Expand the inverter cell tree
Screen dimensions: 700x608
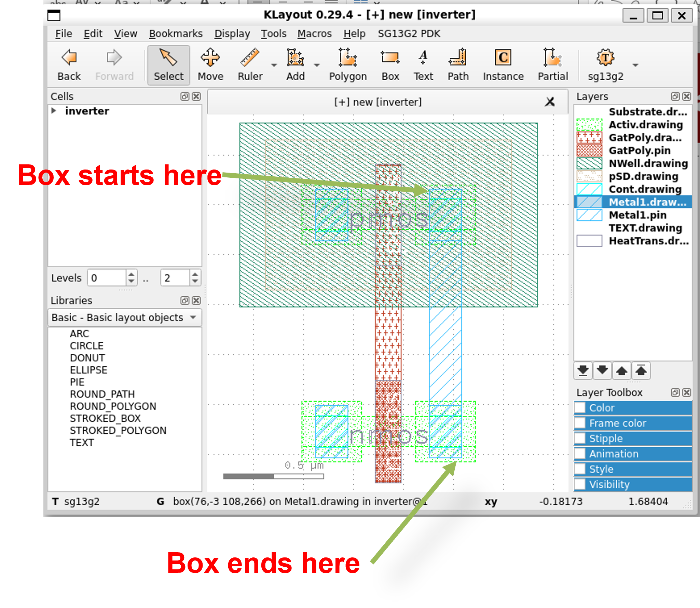[54, 111]
